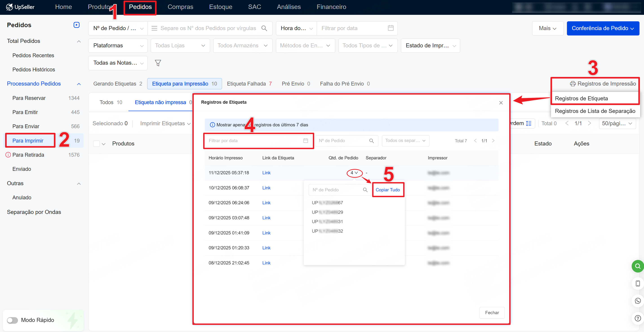Expand the Todos os separadores dropdown
Screen dimensions: 644x332
coord(405,141)
